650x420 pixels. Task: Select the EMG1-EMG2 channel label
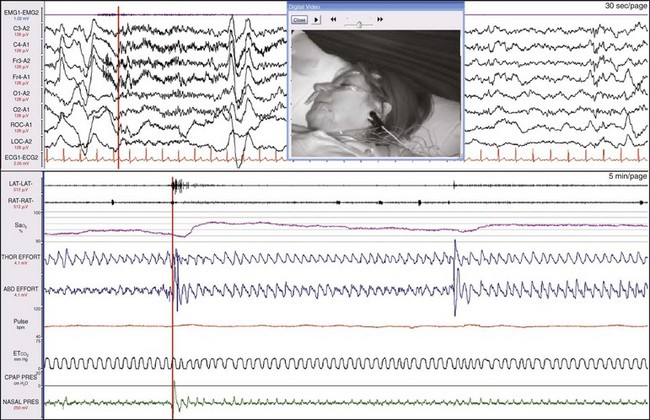[x=18, y=8]
